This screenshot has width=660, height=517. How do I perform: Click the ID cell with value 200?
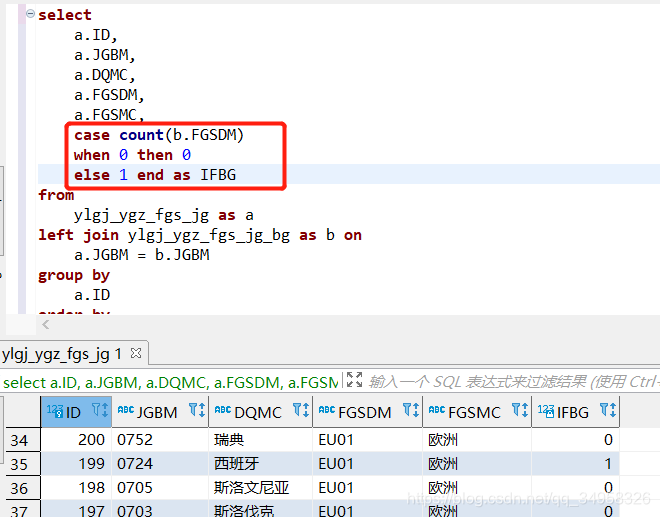[76, 440]
